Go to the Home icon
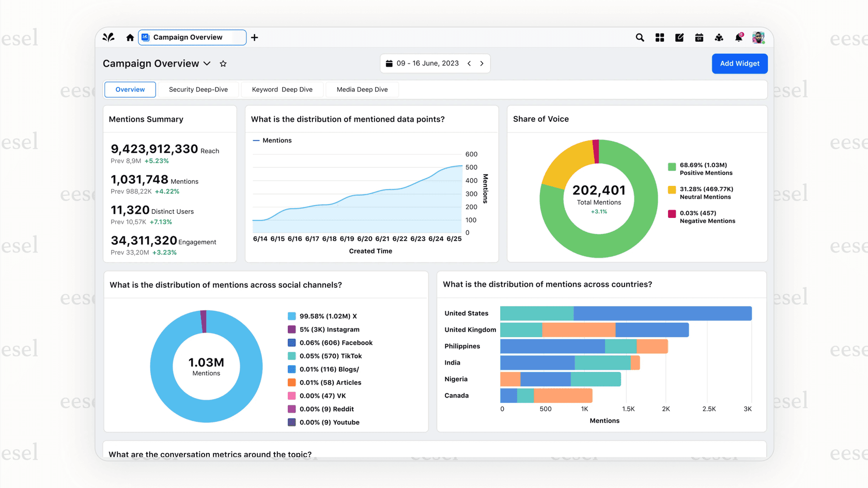868x488 pixels. [129, 37]
